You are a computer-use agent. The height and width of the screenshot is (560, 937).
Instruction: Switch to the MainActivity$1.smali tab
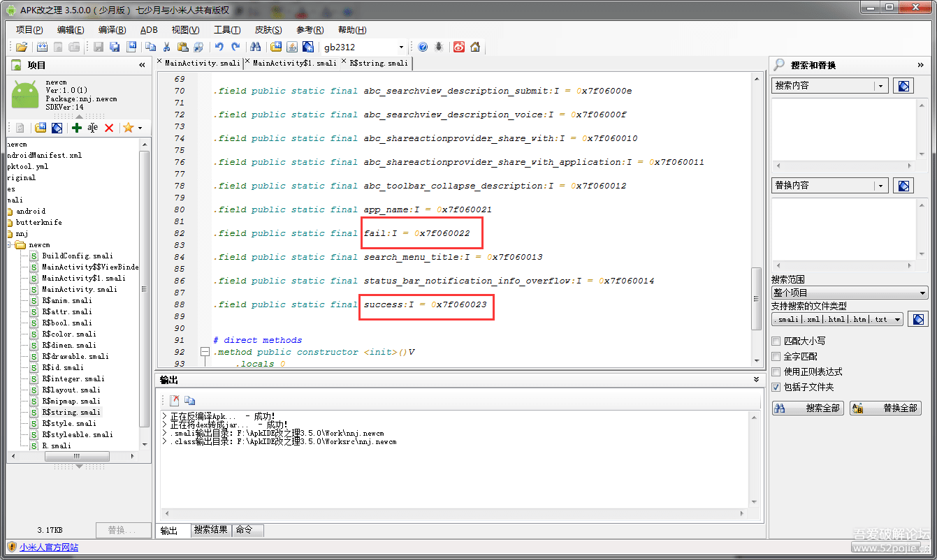point(294,63)
